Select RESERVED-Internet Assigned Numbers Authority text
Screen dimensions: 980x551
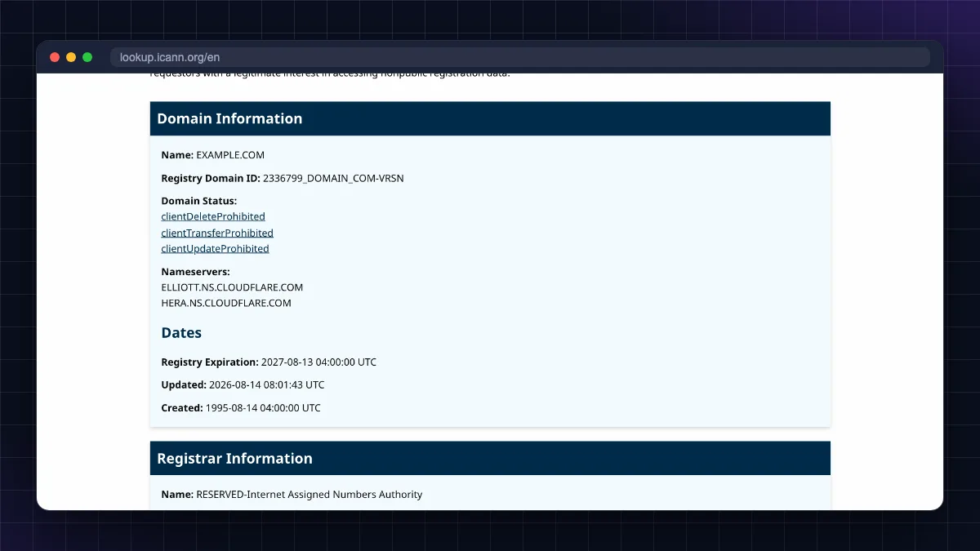(x=310, y=495)
